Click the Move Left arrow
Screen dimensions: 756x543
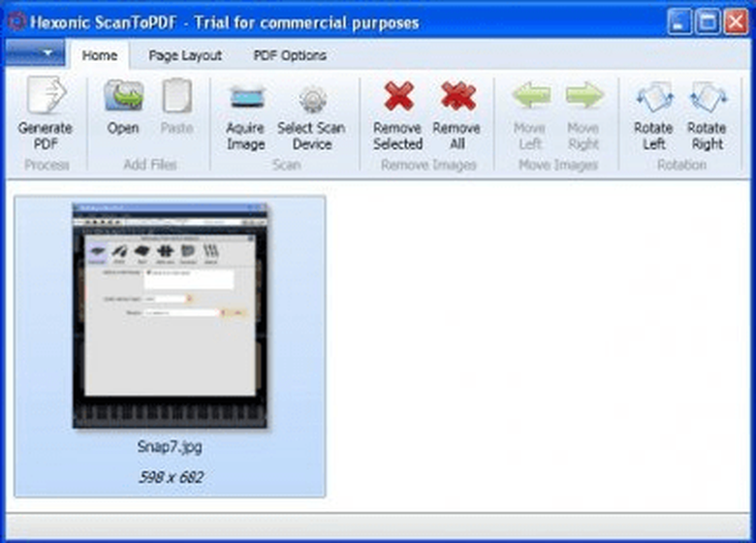click(531, 95)
